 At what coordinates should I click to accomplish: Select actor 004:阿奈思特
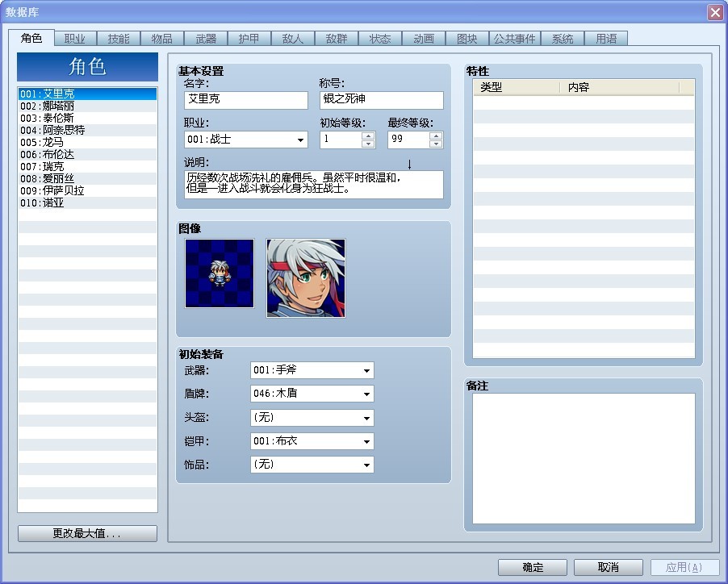pyautogui.click(x=88, y=130)
